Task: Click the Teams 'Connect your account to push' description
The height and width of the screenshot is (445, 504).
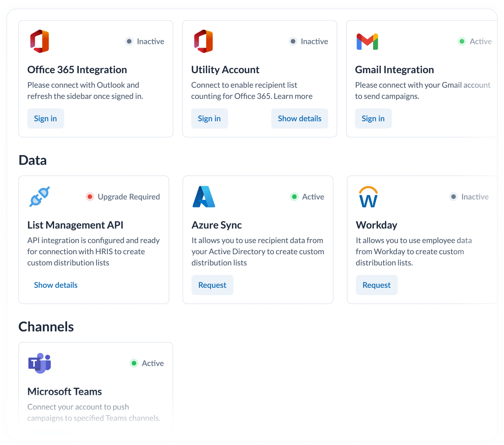Action: coord(94,413)
